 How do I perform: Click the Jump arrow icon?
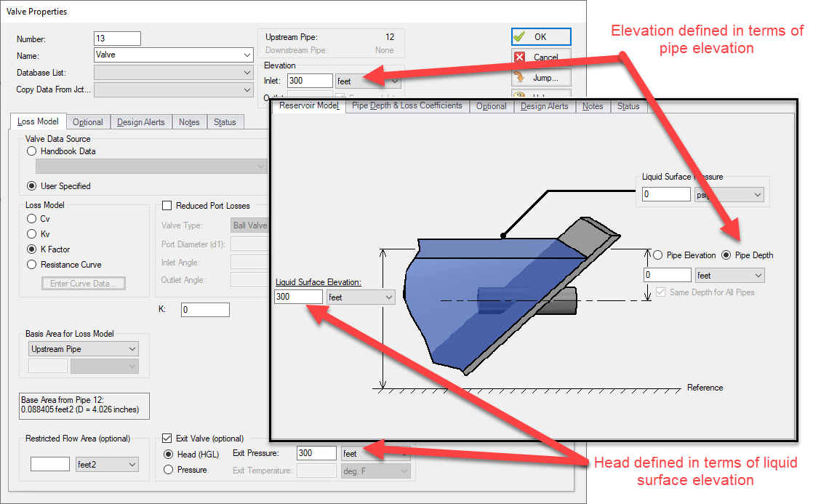pos(518,78)
